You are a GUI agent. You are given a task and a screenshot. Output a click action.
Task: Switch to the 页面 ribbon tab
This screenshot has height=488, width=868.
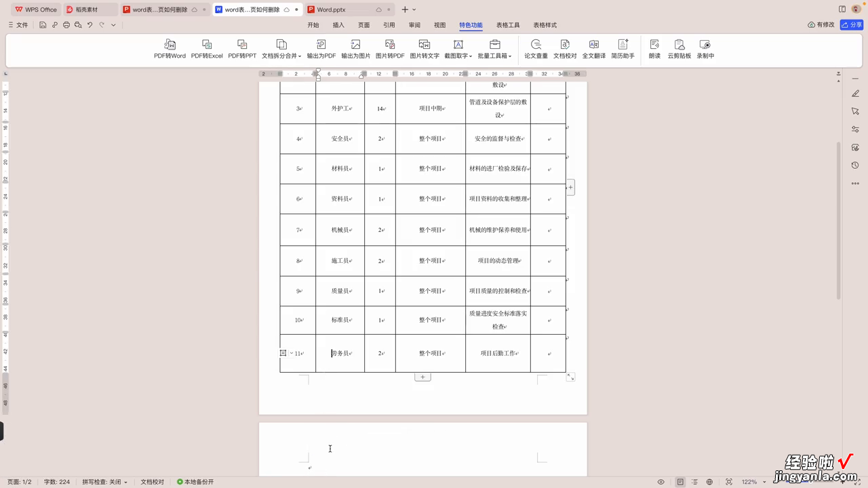pos(364,25)
